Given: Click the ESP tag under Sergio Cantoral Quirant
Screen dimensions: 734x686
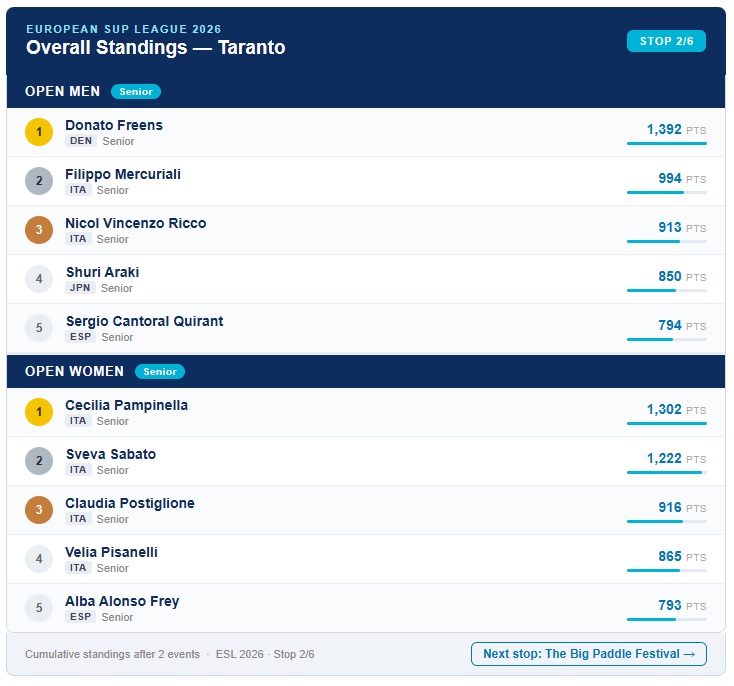Looking at the screenshot, I should [81, 337].
